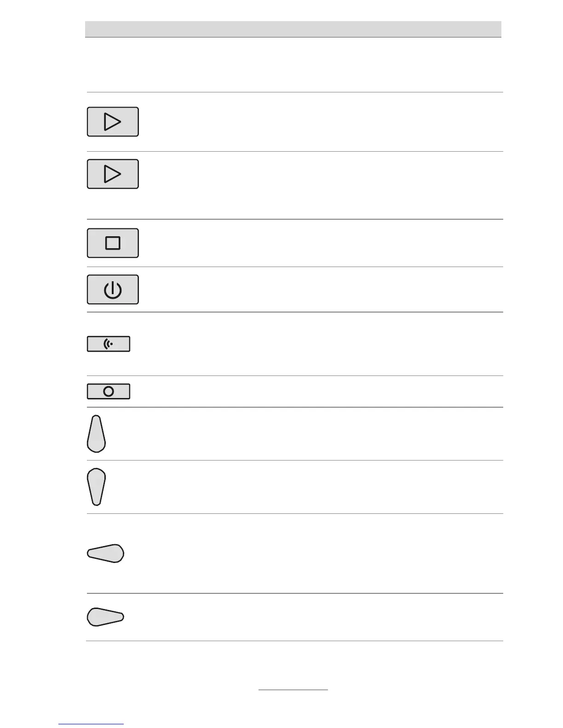This screenshot has width=563, height=728.
Task: Click the blank cell beside the left-pointing paddle
Action: tap(317, 553)
